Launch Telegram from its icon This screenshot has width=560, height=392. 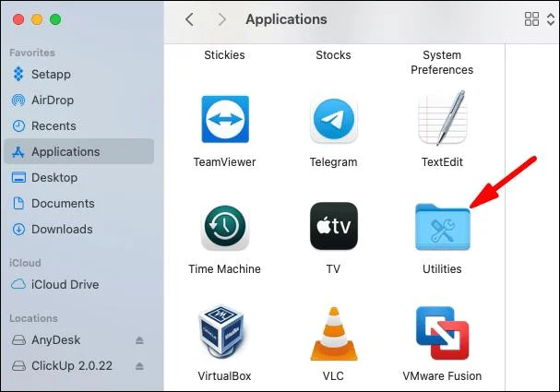click(334, 120)
